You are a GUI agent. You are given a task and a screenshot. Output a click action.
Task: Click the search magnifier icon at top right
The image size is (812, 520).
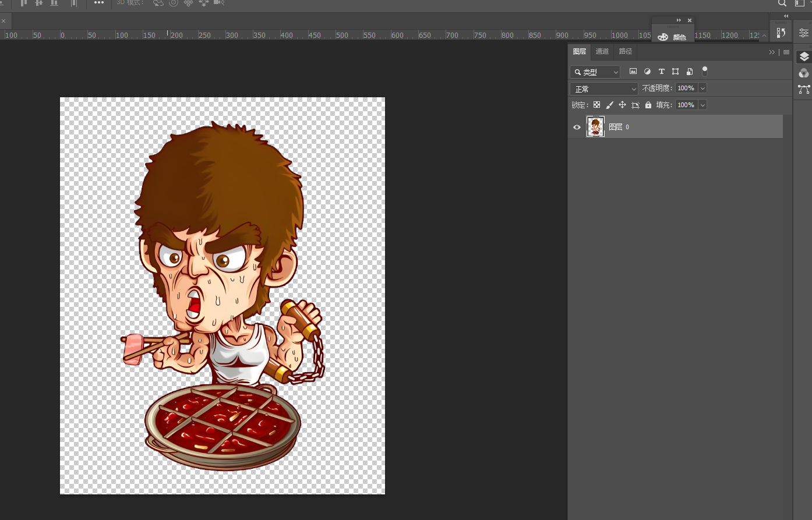click(782, 3)
